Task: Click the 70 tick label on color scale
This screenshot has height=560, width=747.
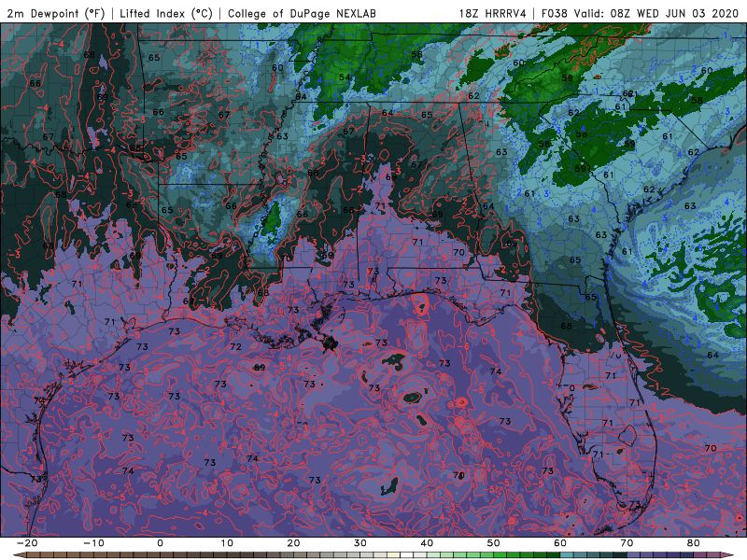Action: tap(627, 543)
